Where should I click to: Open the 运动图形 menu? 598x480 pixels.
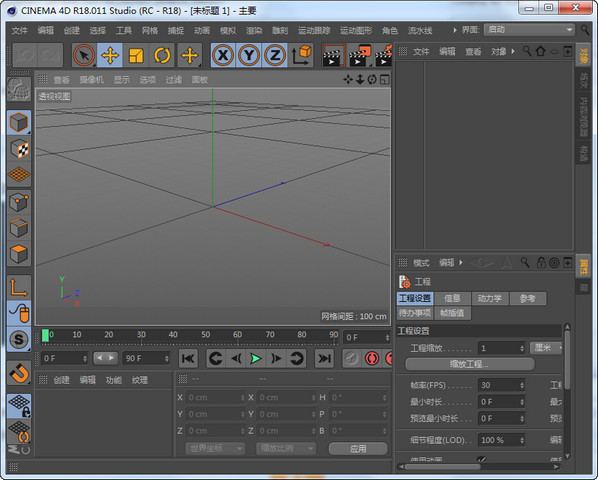tap(356, 31)
